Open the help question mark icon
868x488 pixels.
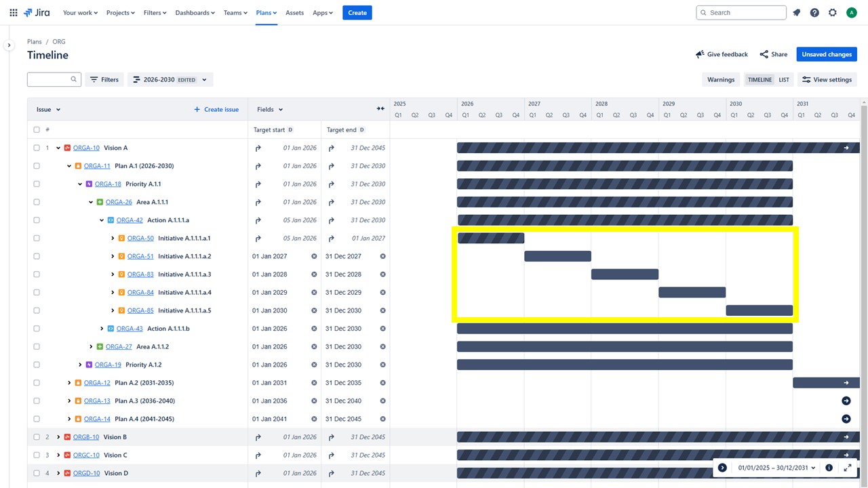point(814,13)
